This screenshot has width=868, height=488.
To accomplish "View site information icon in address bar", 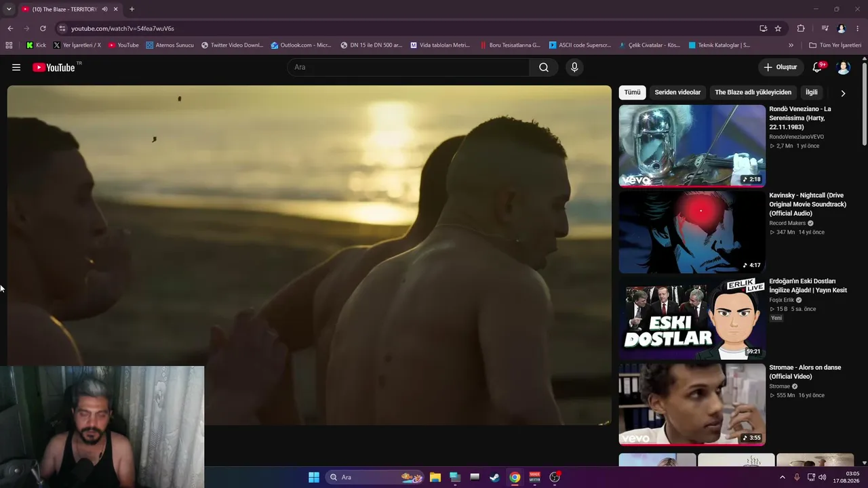I will (x=62, y=28).
